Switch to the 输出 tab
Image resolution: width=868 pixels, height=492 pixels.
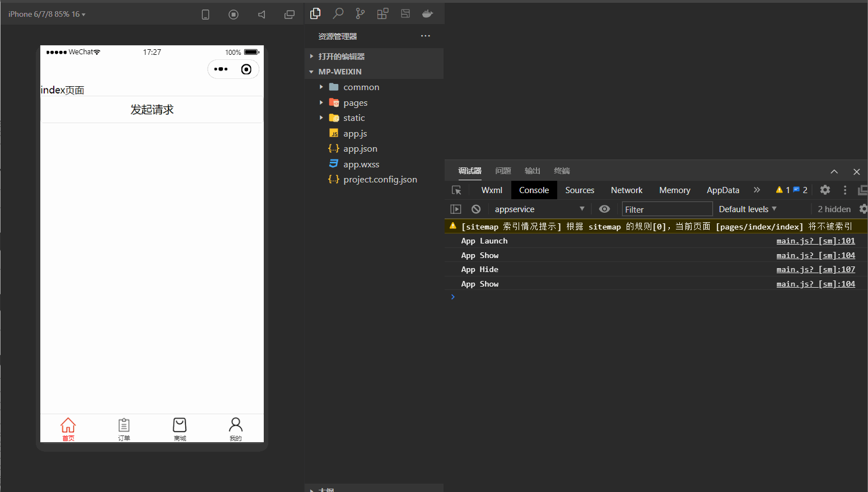pyautogui.click(x=533, y=171)
